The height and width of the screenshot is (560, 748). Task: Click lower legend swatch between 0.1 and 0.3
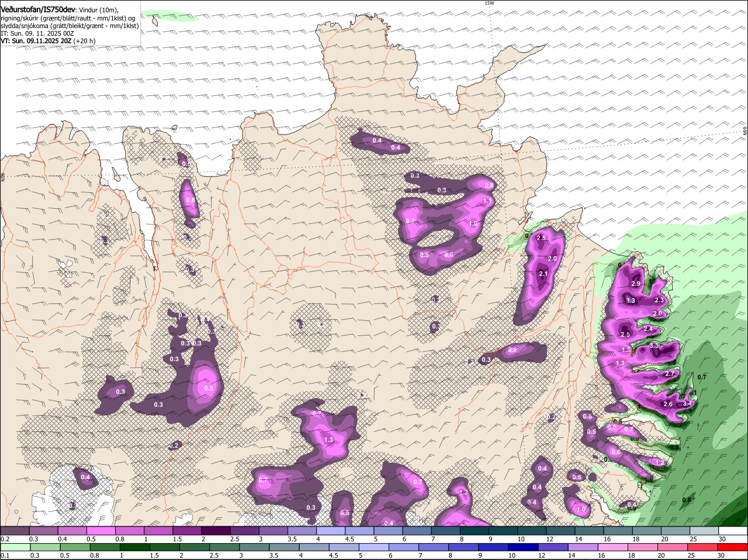15,548
